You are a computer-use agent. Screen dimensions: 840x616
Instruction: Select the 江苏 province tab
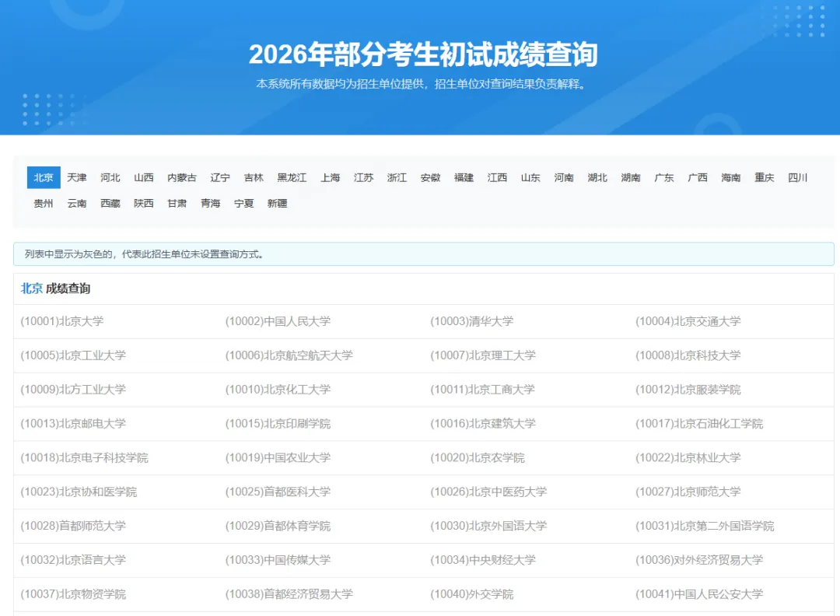(x=363, y=177)
